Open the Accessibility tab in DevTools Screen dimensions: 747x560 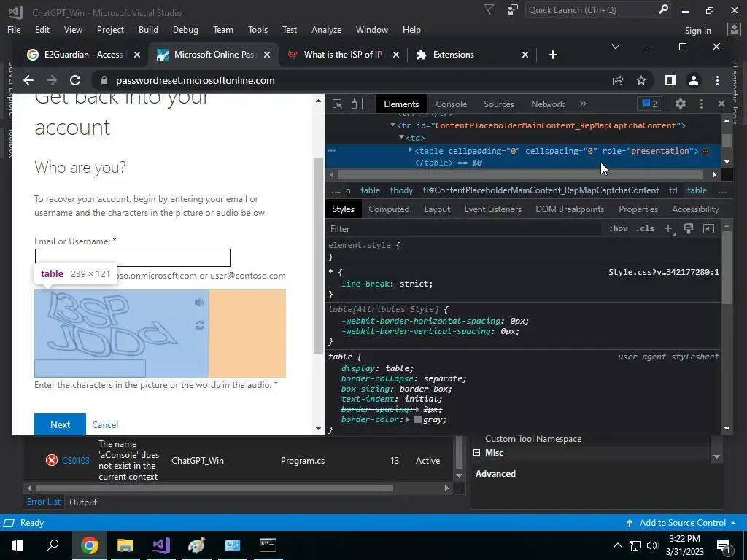pos(695,209)
